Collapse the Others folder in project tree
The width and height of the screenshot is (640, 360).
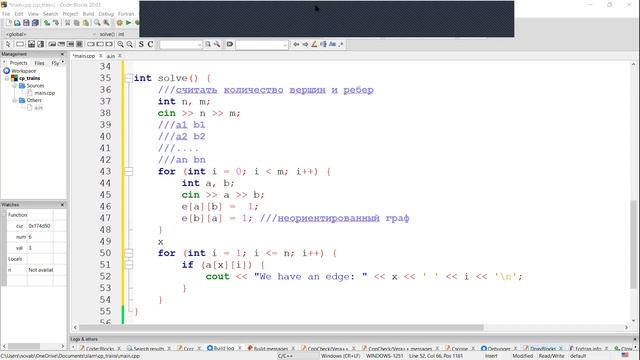pos(14,100)
